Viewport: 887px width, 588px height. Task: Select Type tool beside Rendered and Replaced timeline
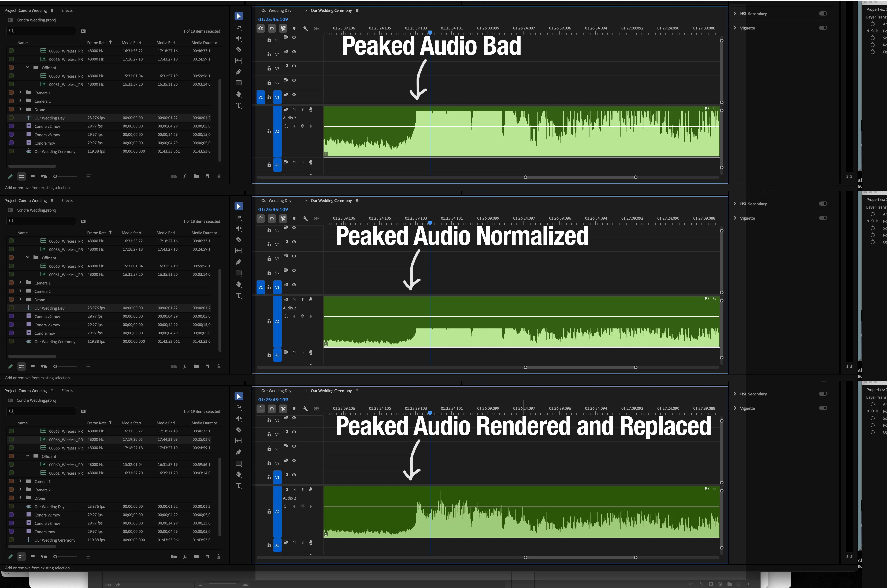point(239,486)
